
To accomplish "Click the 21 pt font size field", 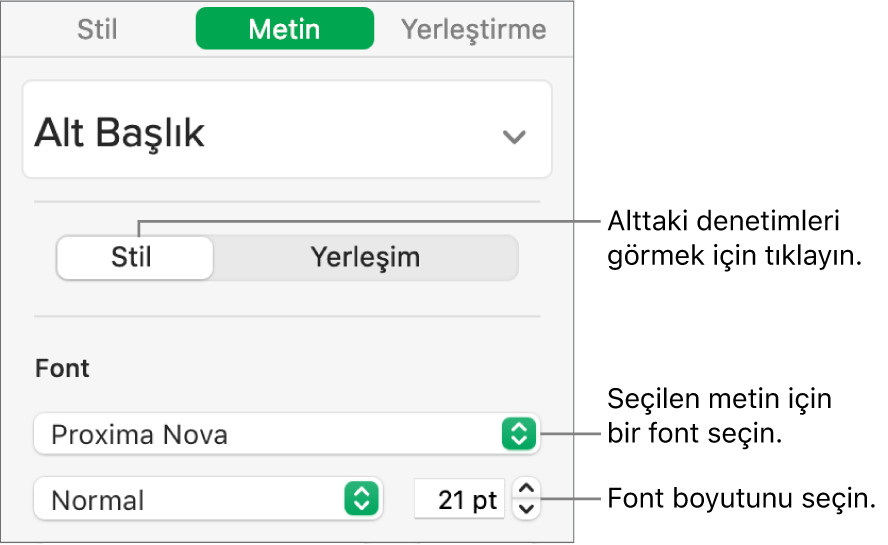I will coord(459,499).
